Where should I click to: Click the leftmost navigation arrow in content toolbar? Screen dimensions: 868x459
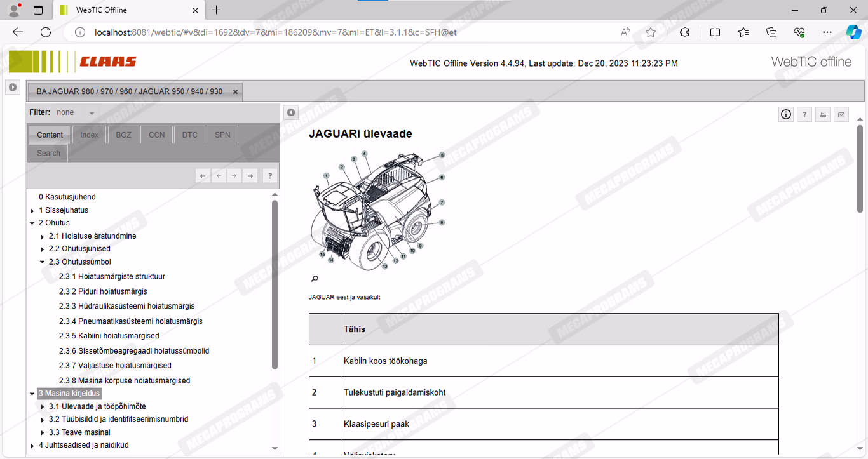(x=203, y=176)
